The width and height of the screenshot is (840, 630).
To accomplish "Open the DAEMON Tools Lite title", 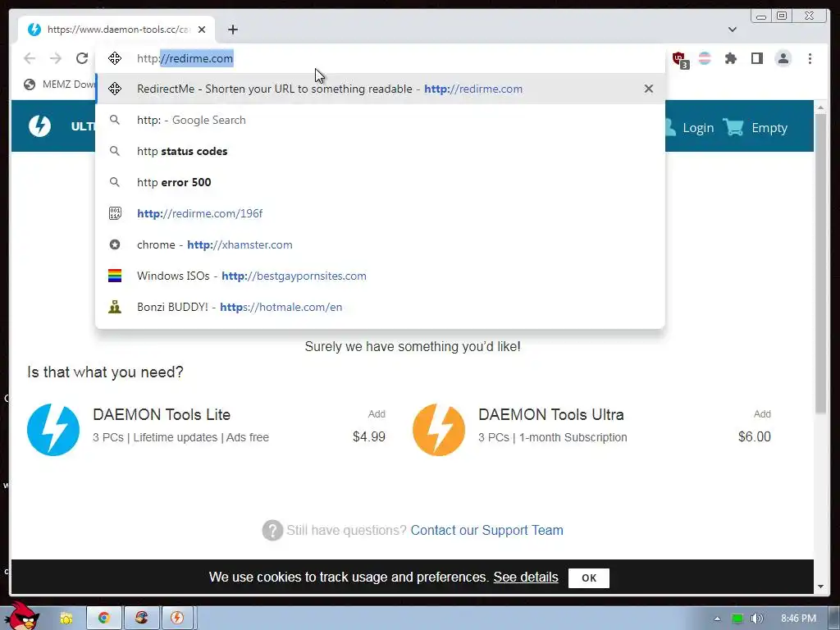I will coord(162,414).
